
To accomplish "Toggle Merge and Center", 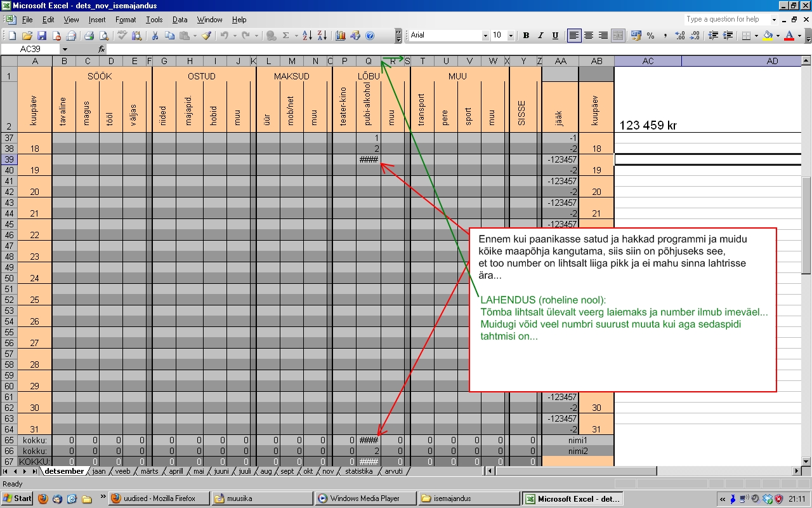I will [618, 36].
